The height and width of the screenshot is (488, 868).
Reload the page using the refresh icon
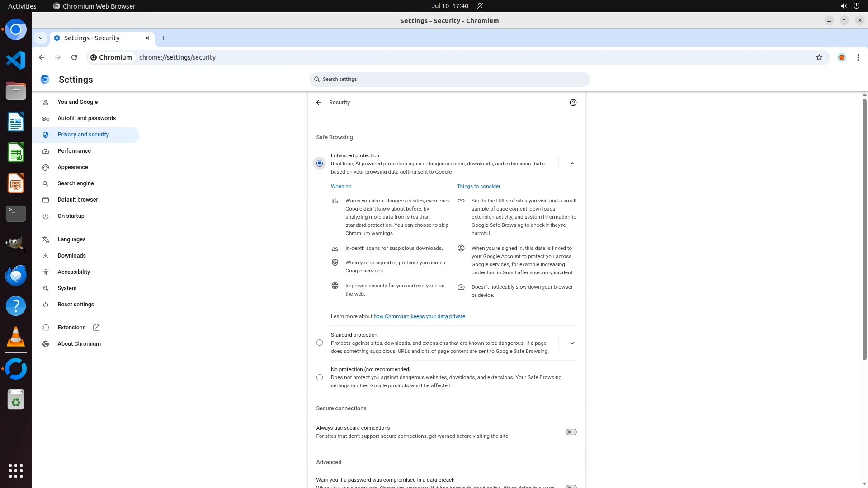[x=74, y=57]
